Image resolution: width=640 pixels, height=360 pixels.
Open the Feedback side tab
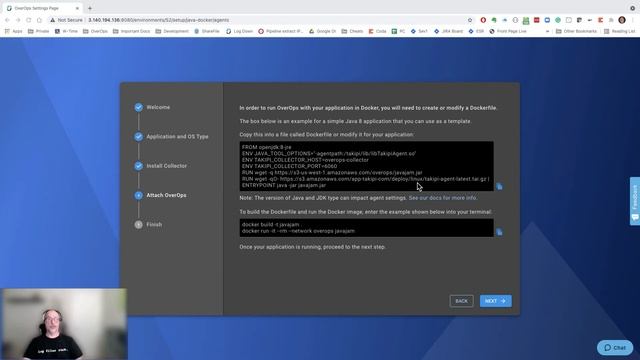pos(635,201)
